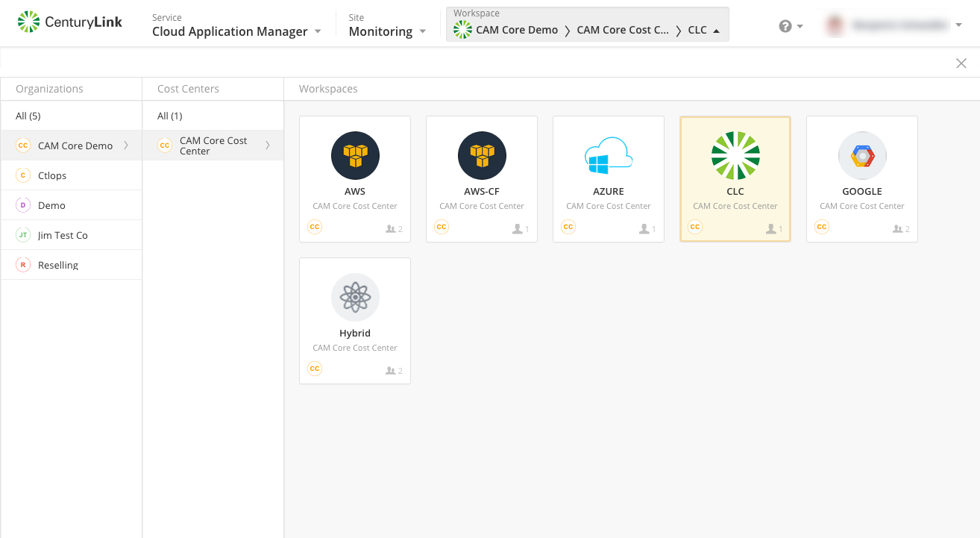980x538 pixels.
Task: Open the GOOGLE cloud icon
Action: pyautogui.click(x=862, y=156)
